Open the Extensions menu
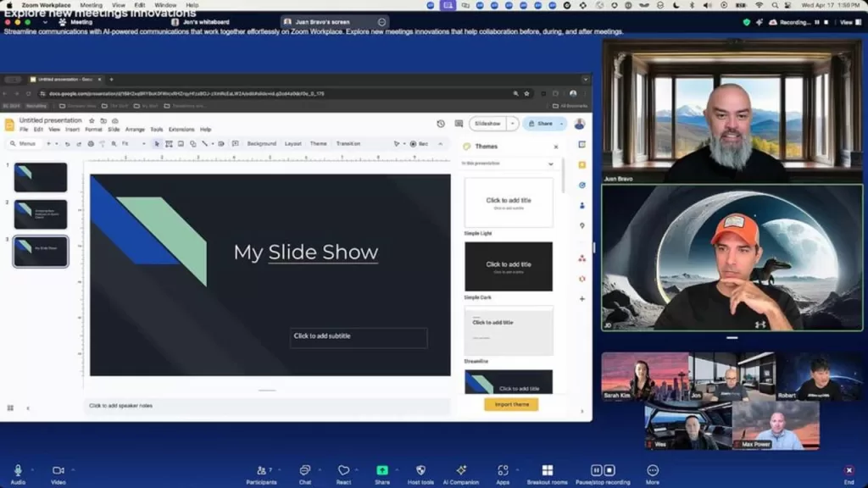Image resolution: width=868 pixels, height=488 pixels. point(181,130)
